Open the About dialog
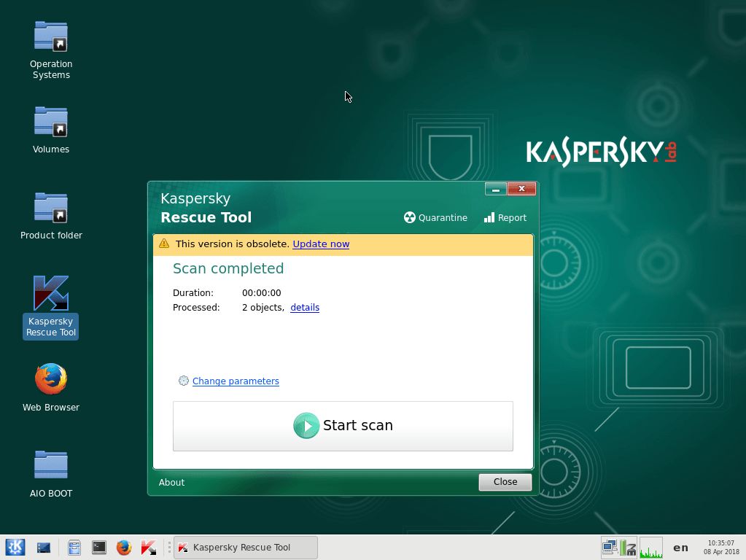The image size is (746, 560). click(x=171, y=482)
